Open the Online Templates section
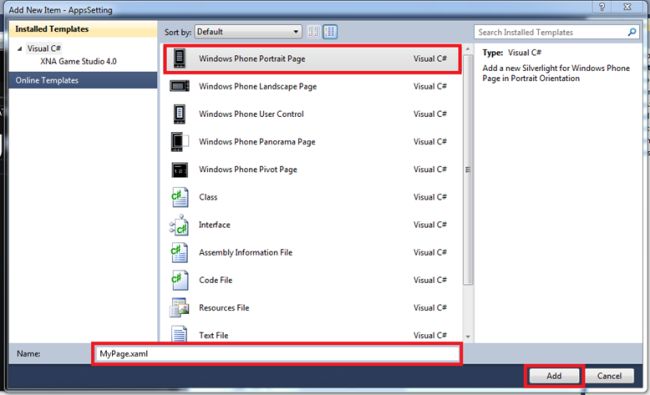This screenshot has width=650, height=395. click(83, 80)
